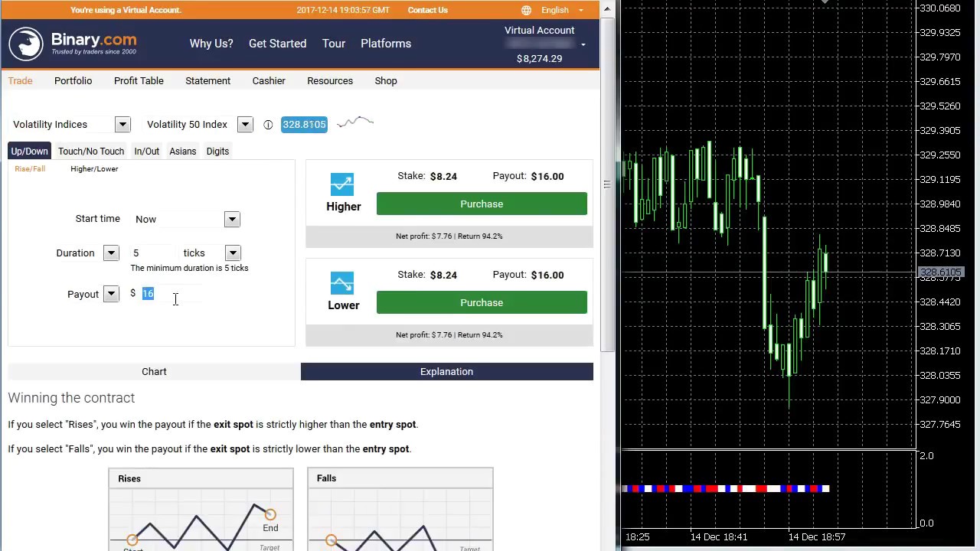The image size is (980, 551).
Task: Click the 328.6105 price label on chart
Action: pyautogui.click(x=940, y=272)
